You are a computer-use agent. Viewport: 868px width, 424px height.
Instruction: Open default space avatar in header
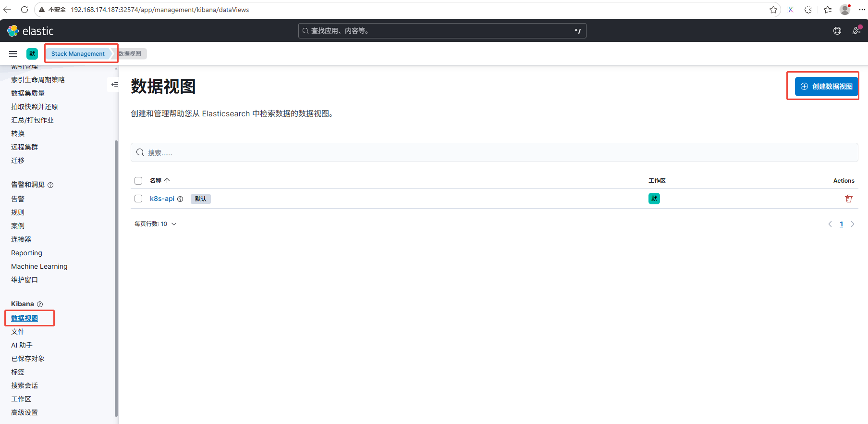(x=32, y=54)
